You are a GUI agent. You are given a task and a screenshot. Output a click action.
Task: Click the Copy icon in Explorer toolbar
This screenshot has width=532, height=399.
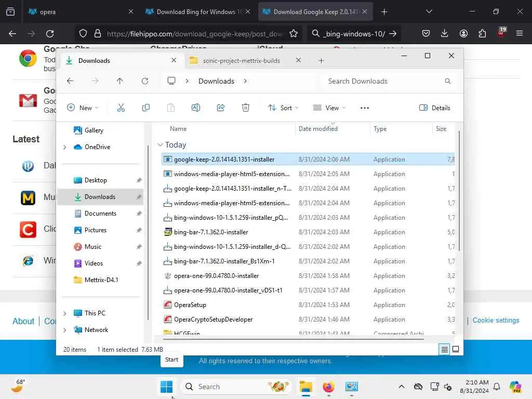146,108
